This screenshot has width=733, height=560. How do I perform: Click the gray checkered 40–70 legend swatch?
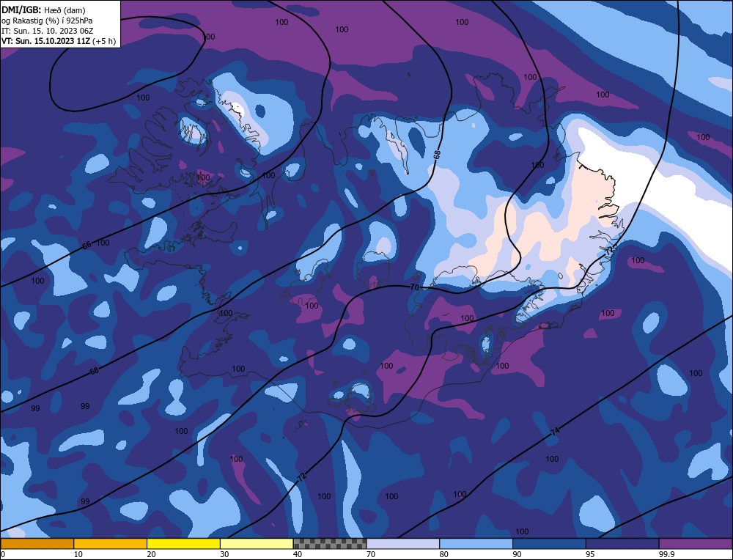330,544
